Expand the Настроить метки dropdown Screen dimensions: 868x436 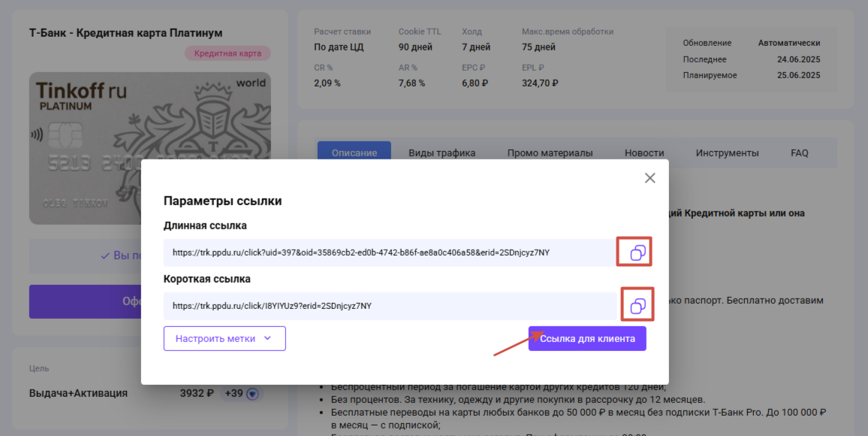(225, 338)
